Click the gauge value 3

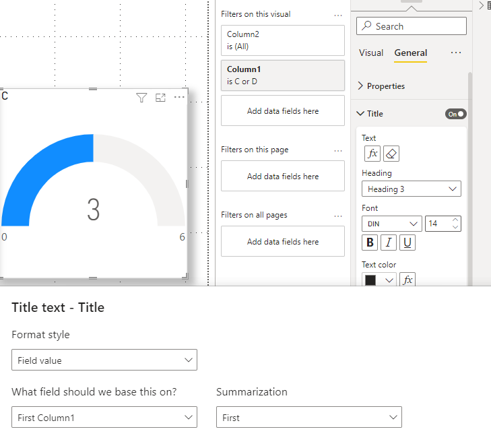(x=94, y=210)
